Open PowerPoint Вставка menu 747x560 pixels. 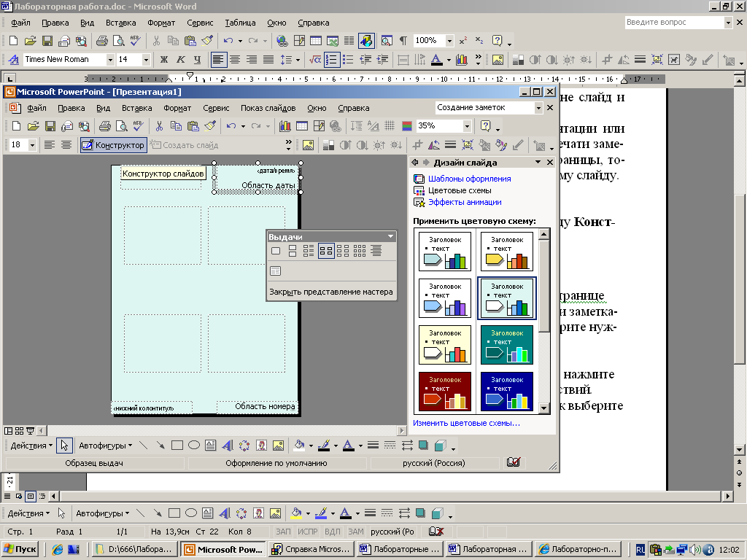[x=136, y=108]
